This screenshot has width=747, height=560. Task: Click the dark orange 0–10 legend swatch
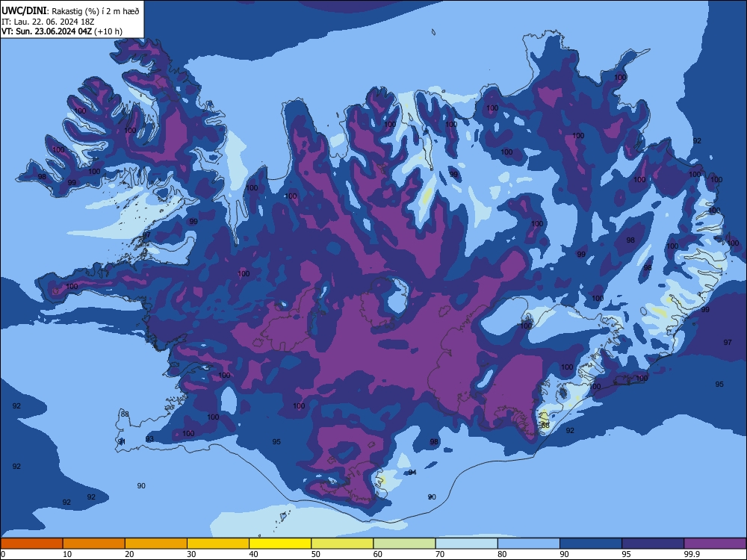31,544
